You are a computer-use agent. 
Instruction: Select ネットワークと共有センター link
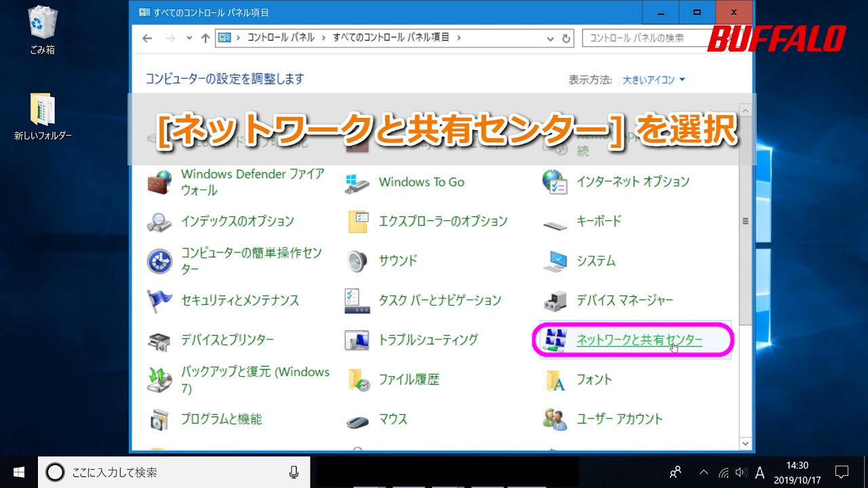[x=639, y=340]
